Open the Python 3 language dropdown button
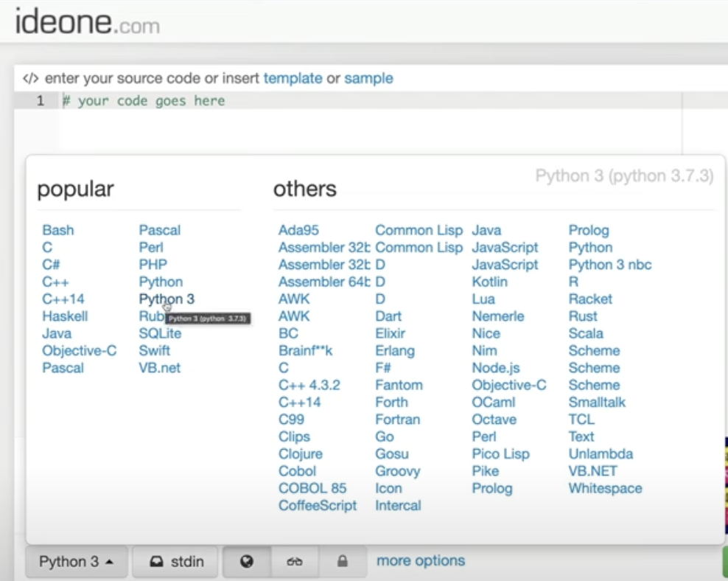The width and height of the screenshot is (728, 581). (76, 562)
